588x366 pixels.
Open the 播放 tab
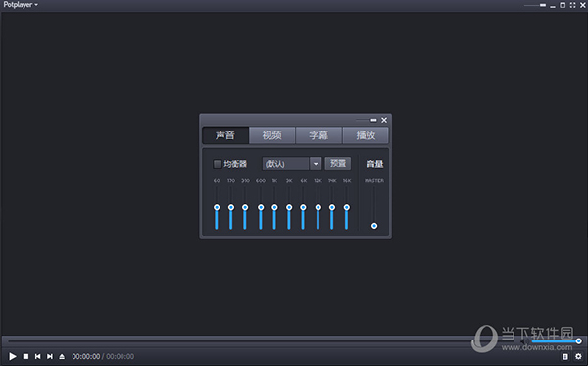coord(366,135)
